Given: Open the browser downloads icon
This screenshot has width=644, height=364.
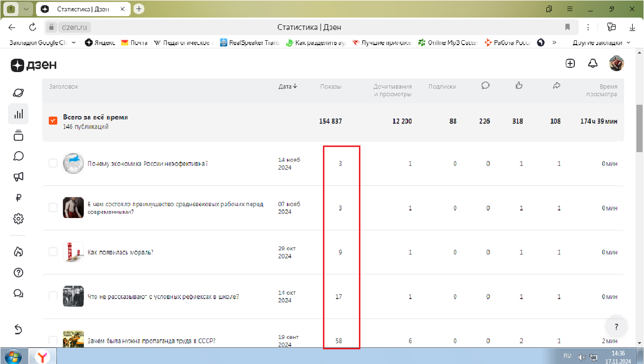Looking at the screenshot, I should coord(632,27).
